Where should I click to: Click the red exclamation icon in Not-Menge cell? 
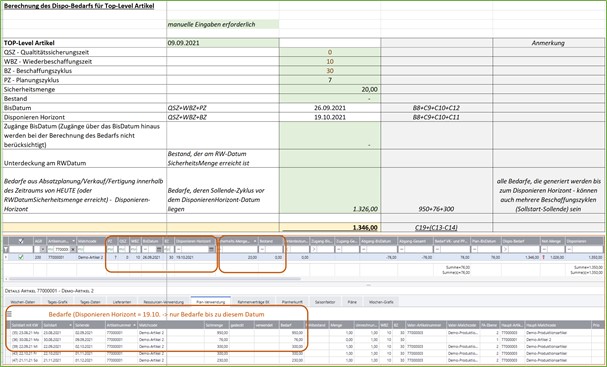(x=544, y=257)
